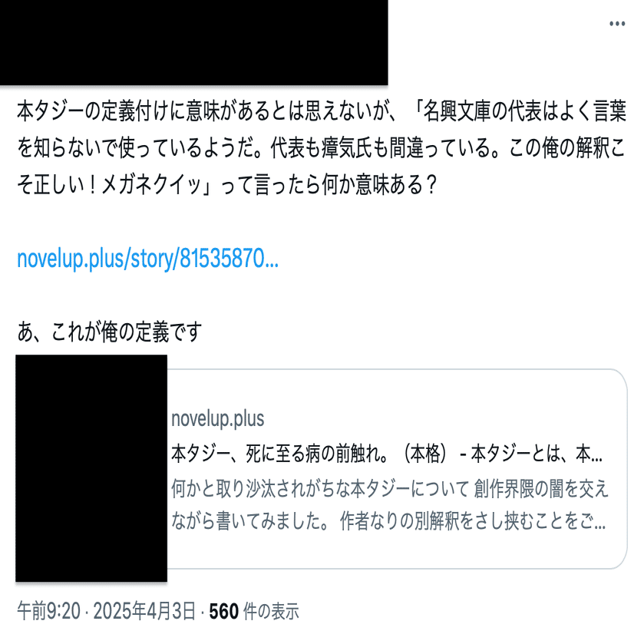Click the (本格) text in card title

click(x=425, y=454)
